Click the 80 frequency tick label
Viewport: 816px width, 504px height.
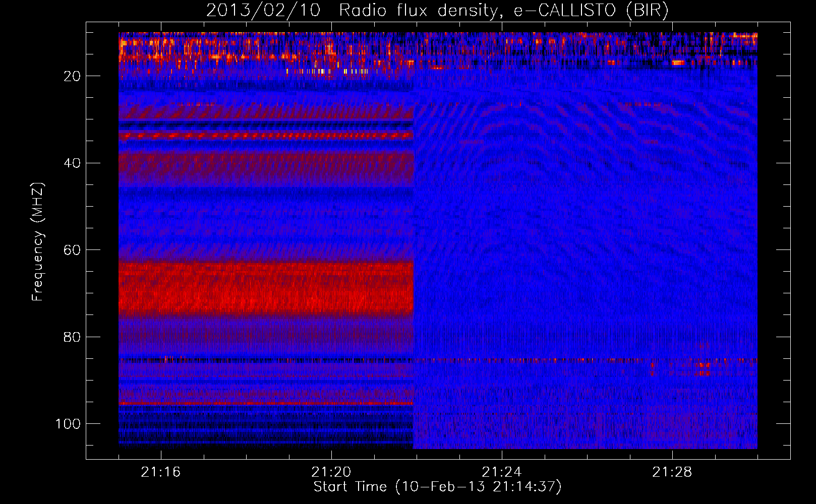click(73, 337)
